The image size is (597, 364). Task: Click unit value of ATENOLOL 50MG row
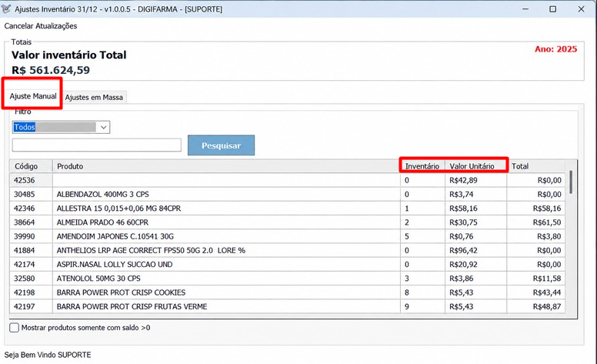[475, 279]
